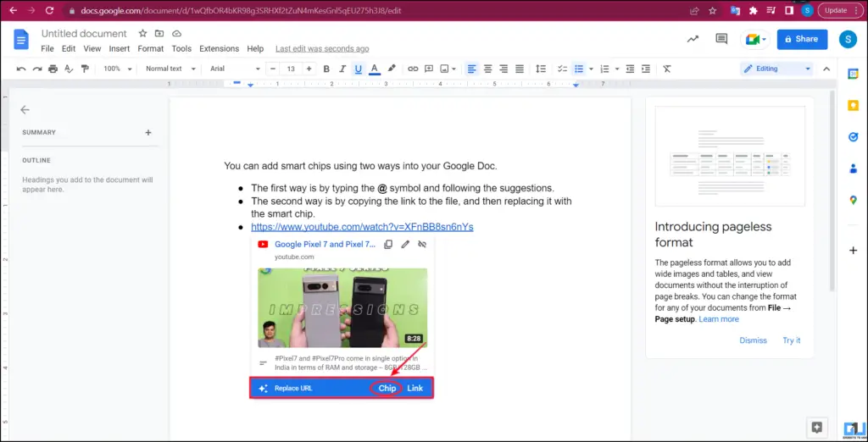Toggle the Bulleted list button

pyautogui.click(x=579, y=69)
